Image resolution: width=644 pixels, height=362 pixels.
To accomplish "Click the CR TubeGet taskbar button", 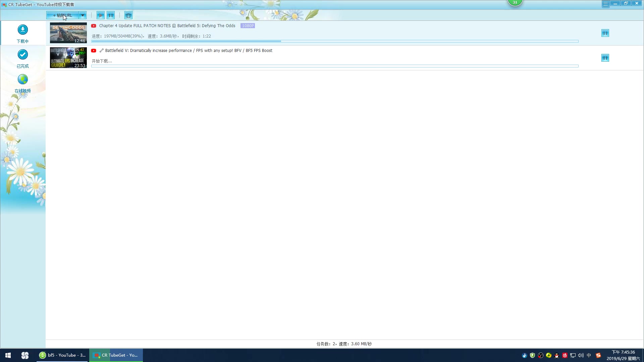I will (116, 355).
